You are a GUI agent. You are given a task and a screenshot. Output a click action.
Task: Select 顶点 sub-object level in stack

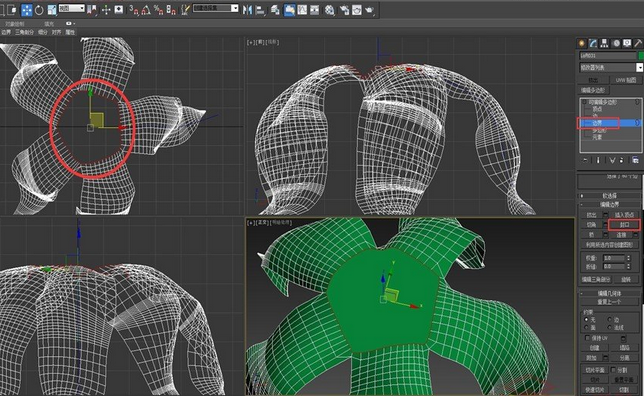(x=597, y=109)
